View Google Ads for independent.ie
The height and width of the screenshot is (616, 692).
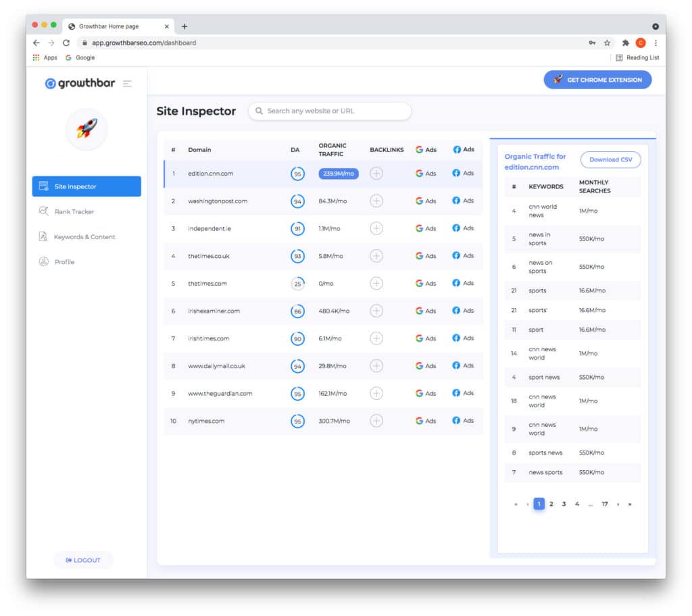(426, 228)
